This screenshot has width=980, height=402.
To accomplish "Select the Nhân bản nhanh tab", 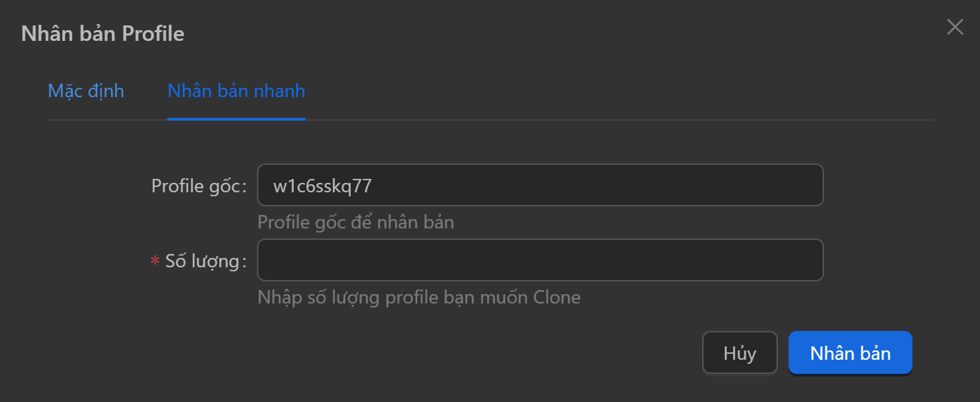I will (236, 91).
